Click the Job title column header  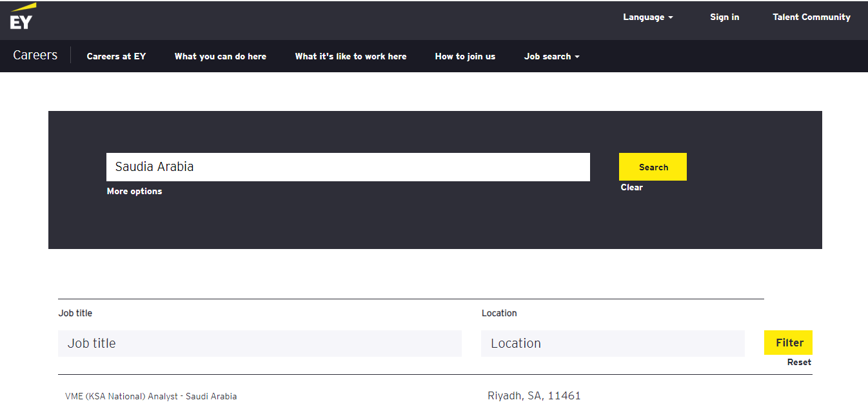coord(75,313)
